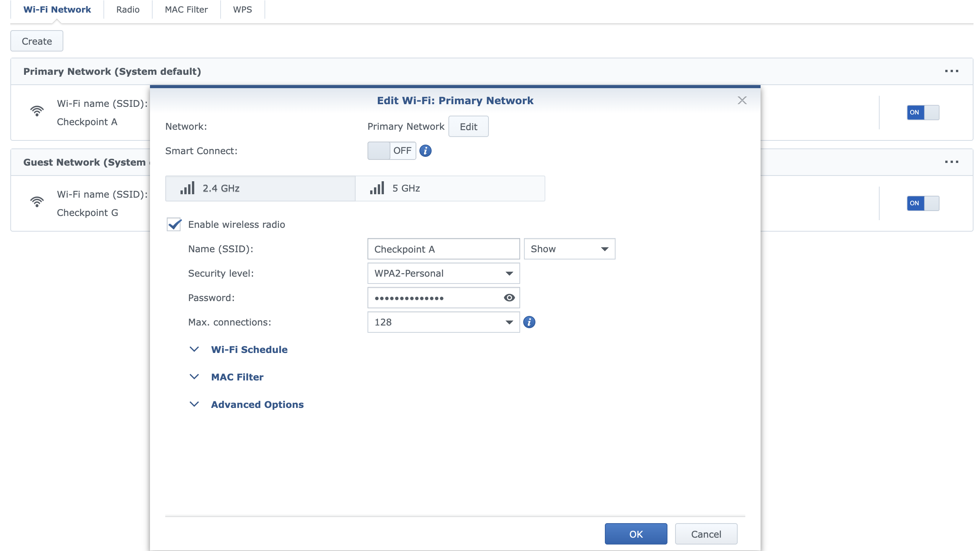Reveal password with the eye icon
980x551 pixels.
pos(509,298)
